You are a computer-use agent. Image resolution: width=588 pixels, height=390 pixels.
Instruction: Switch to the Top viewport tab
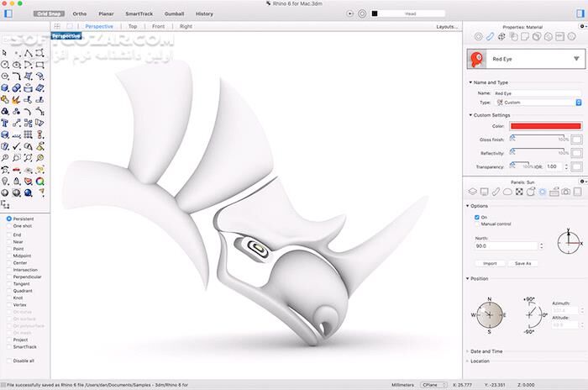(133, 26)
